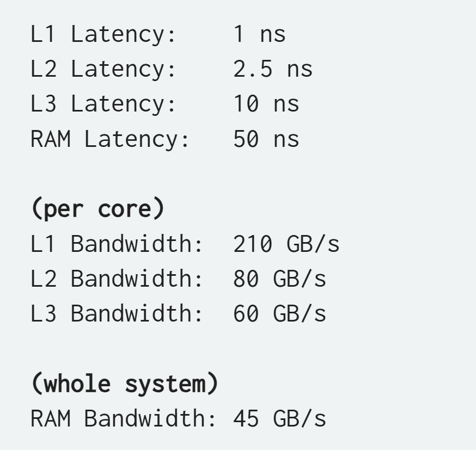Screen dimensions: 476x451
Task: Select the 210 GB/s value
Action: 286,244
